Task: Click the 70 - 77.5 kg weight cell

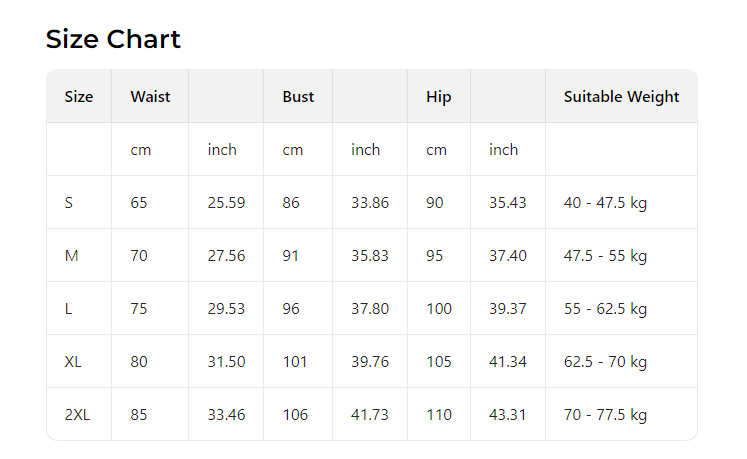Action: point(605,414)
